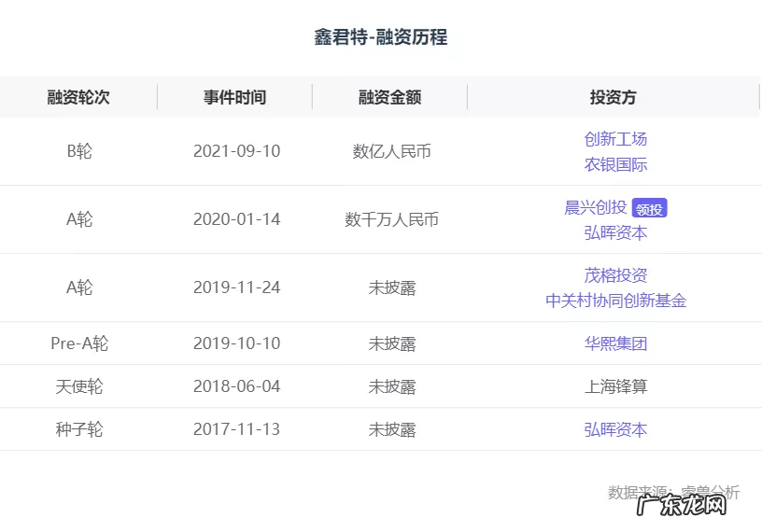Screen dimensions: 762x532
Task: Select the 天使轮 round cell
Action: pyautogui.click(x=79, y=386)
